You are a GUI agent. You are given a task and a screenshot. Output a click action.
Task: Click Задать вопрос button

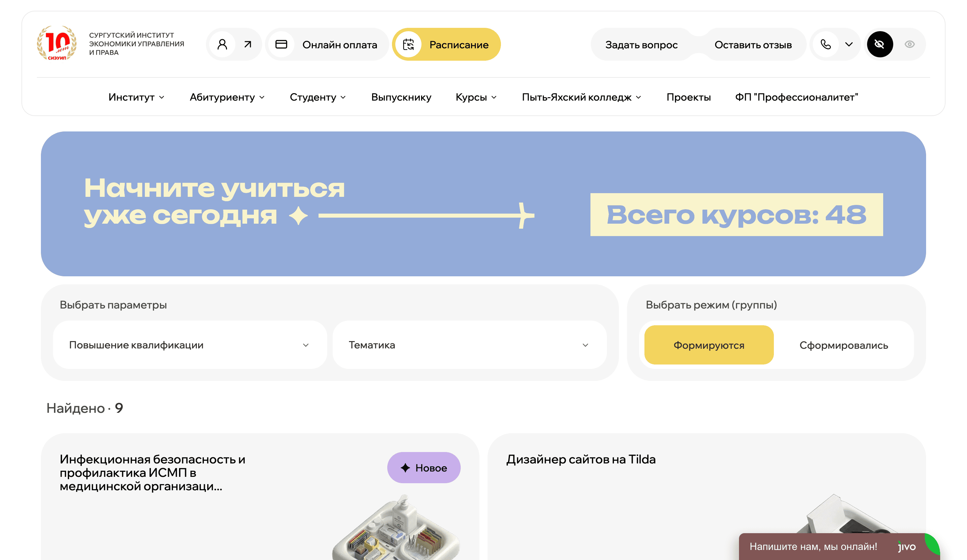[x=642, y=45]
